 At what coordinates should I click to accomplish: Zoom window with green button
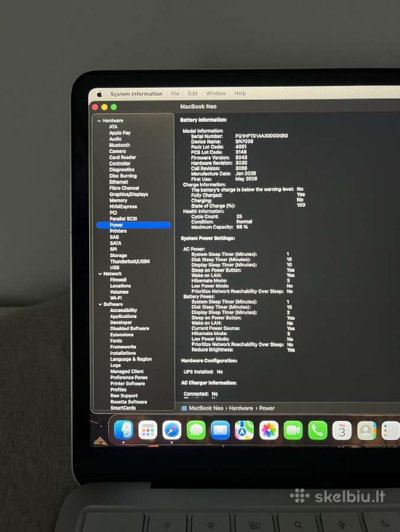point(114,107)
